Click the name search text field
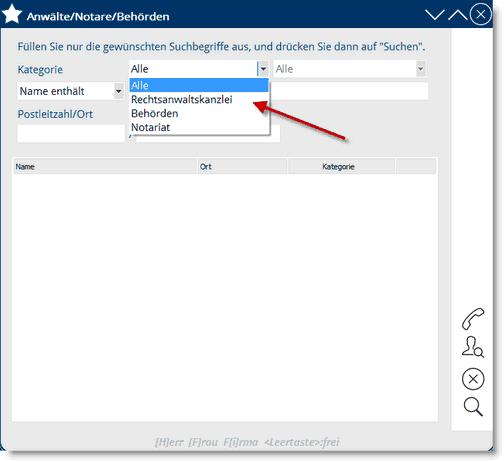 [x=349, y=91]
